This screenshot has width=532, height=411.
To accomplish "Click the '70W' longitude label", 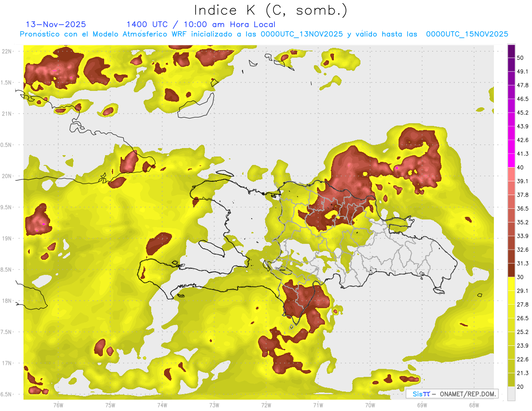I will (x=370, y=405).
